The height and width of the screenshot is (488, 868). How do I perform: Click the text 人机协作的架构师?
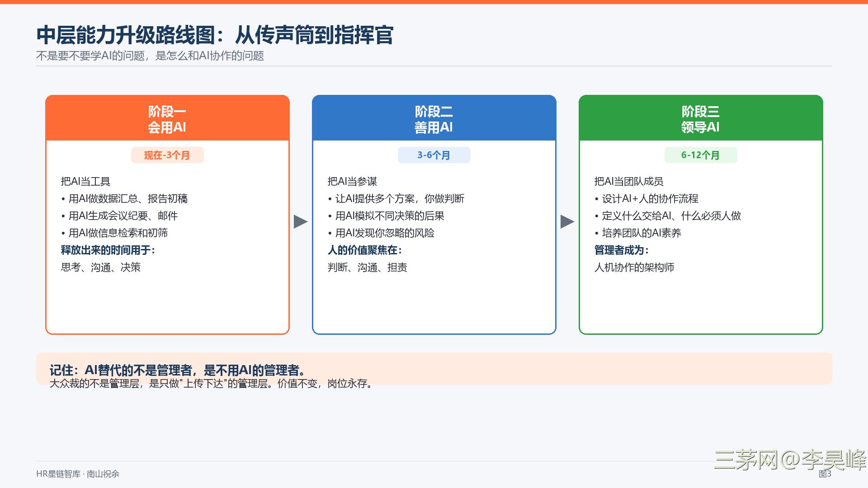click(634, 267)
